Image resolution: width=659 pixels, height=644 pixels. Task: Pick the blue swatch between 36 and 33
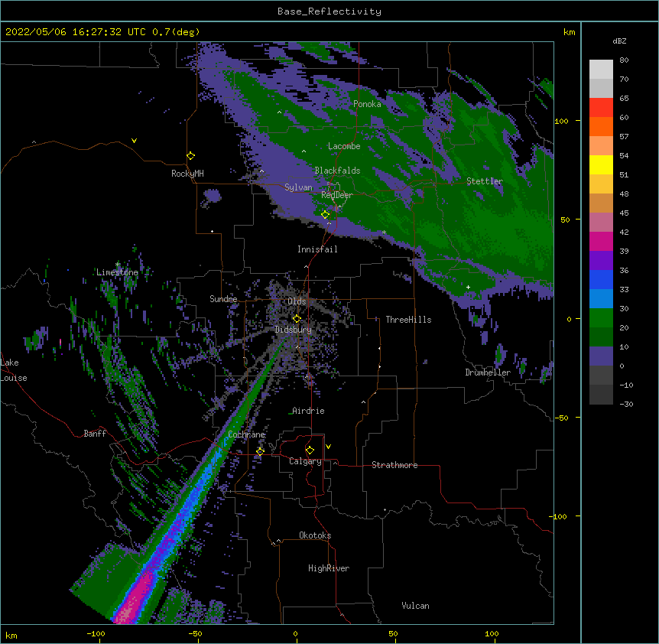click(x=601, y=279)
